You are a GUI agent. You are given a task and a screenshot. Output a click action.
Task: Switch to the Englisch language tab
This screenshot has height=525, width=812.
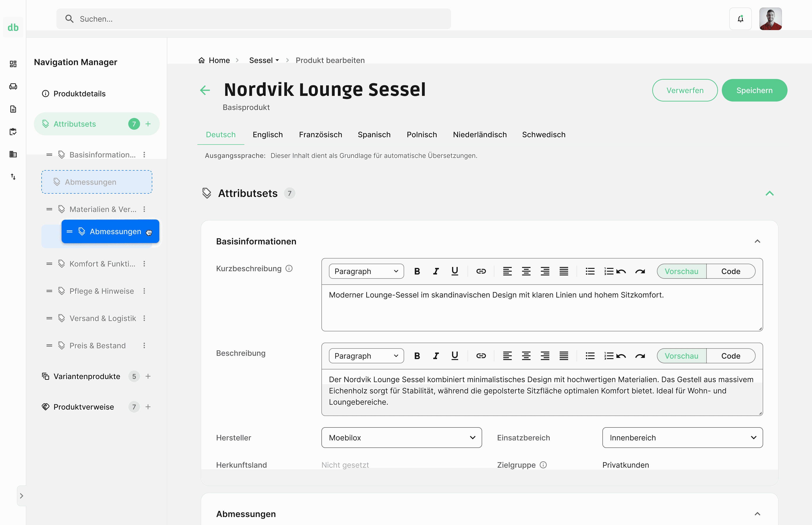click(267, 135)
